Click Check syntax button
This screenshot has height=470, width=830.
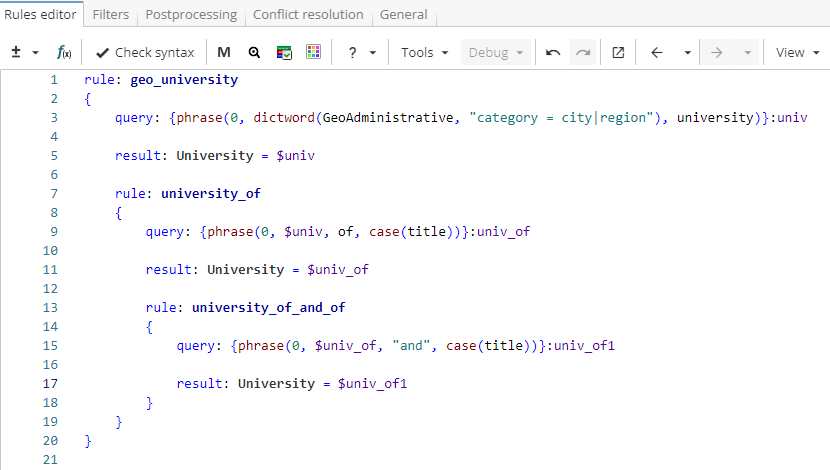point(145,52)
